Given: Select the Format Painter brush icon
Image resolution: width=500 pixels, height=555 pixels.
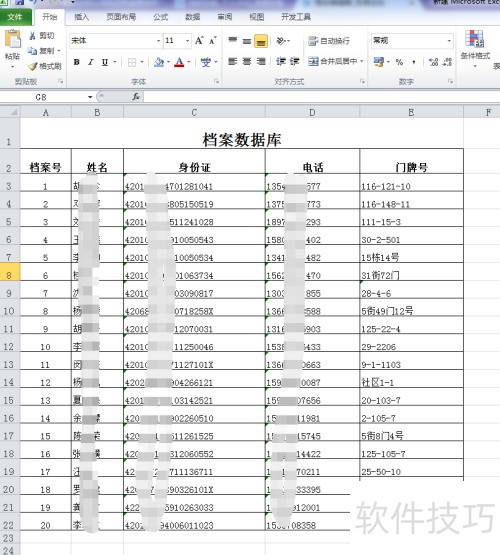Looking at the screenshot, I should (33, 66).
